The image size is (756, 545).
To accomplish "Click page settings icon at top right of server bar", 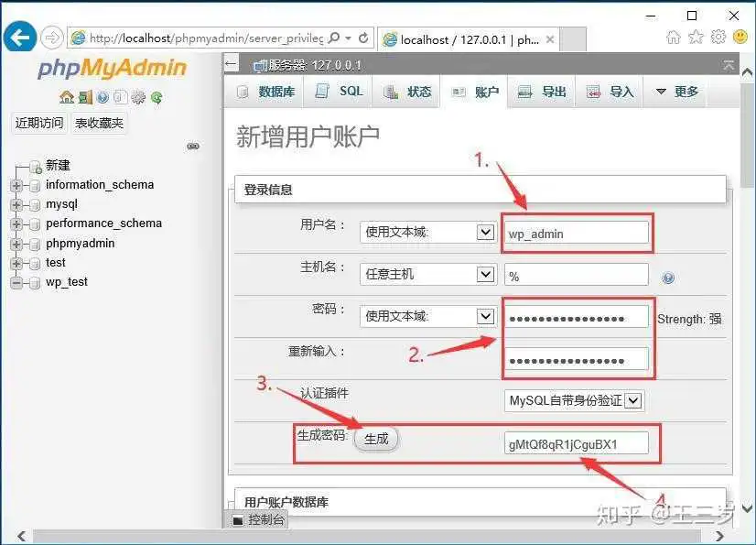I will click(729, 65).
